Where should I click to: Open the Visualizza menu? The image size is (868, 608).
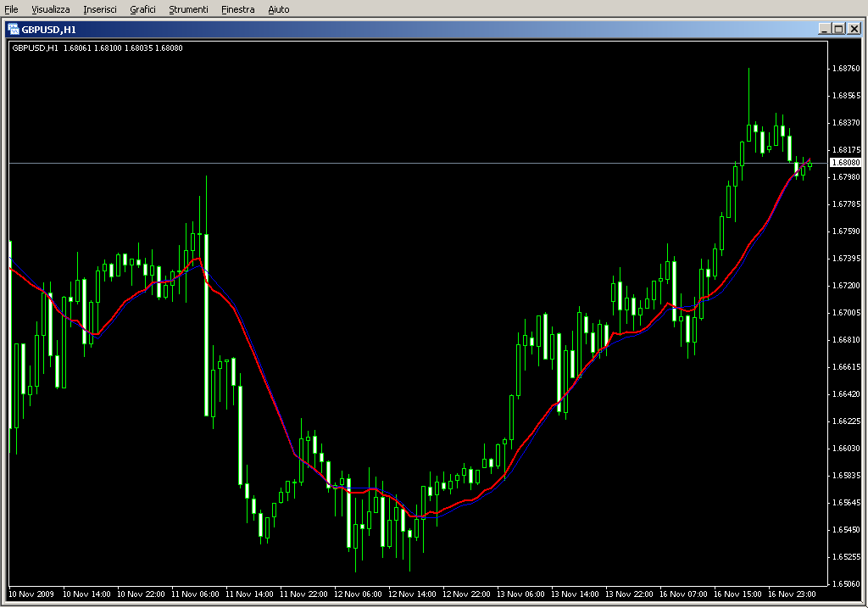[x=50, y=9]
